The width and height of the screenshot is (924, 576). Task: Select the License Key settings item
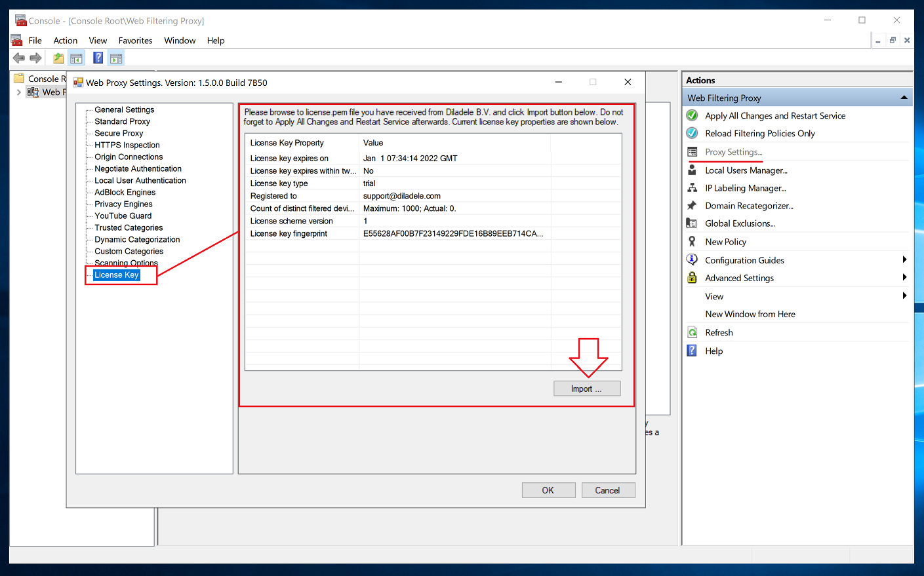coord(117,275)
